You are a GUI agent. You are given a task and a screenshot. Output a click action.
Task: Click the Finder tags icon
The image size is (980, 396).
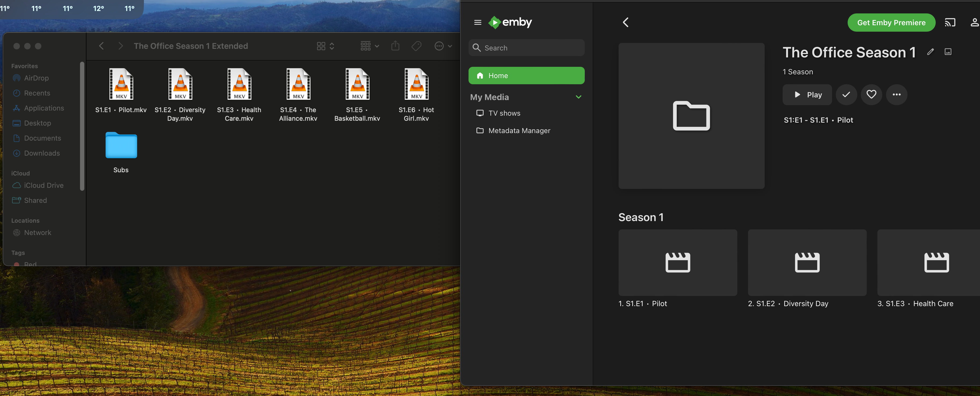[x=416, y=46]
